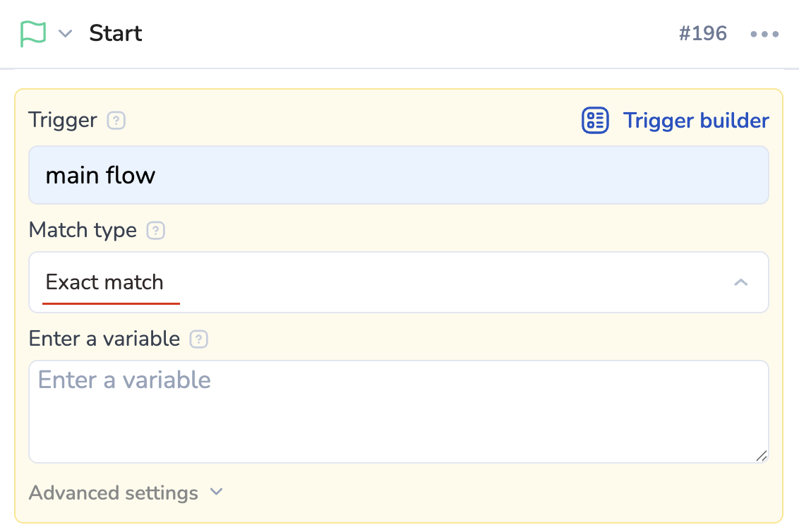Click the #196 block ID
The width and height of the screenshot is (799, 532).
click(x=702, y=34)
